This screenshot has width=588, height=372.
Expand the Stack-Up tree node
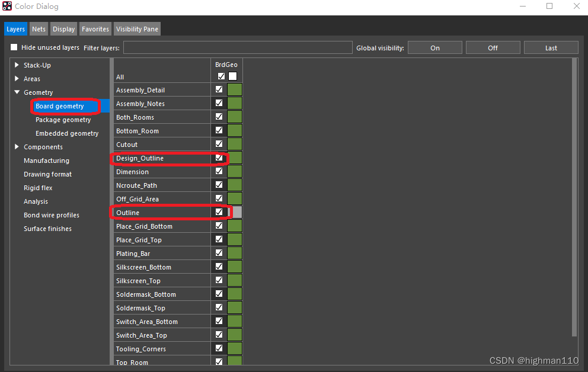[x=17, y=65]
